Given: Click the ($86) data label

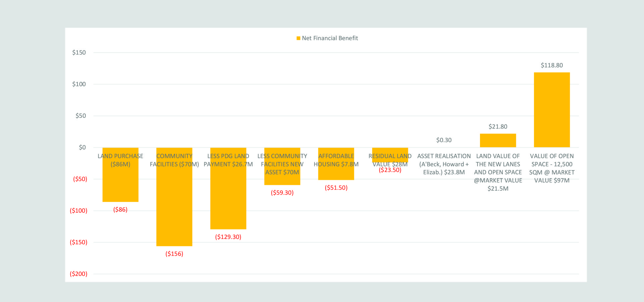Looking at the screenshot, I should (120, 210).
